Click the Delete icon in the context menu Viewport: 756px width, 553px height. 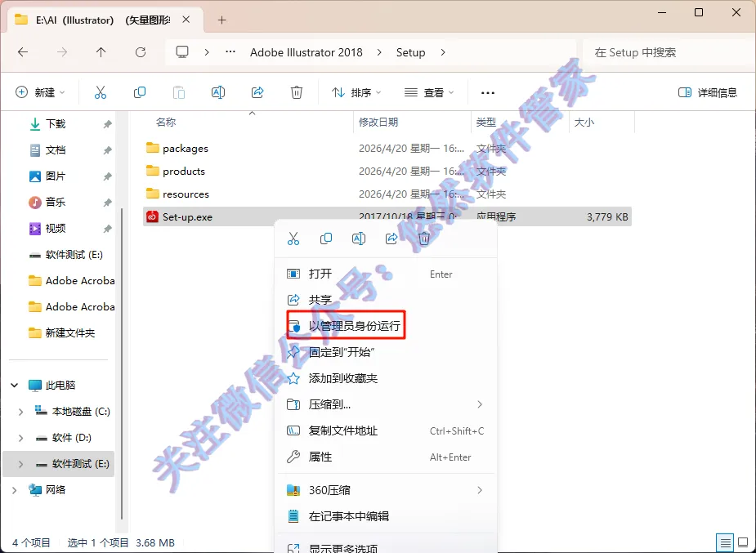click(x=424, y=239)
